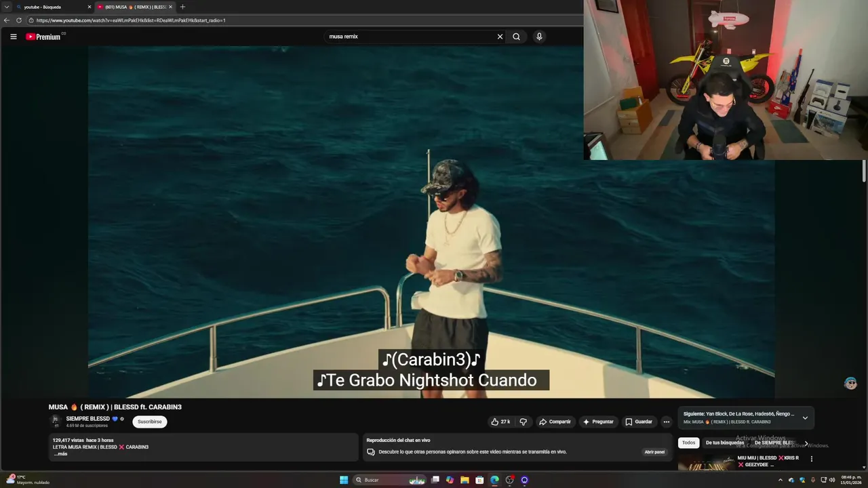Open the MIU MIU recommended video thumbnail
The image size is (868, 488).
coord(706,462)
